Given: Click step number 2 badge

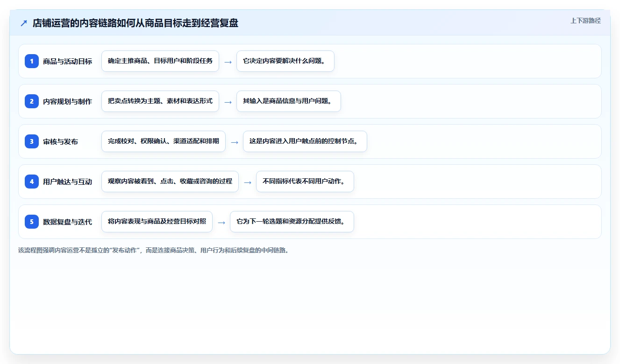Looking at the screenshot, I should click(x=32, y=101).
